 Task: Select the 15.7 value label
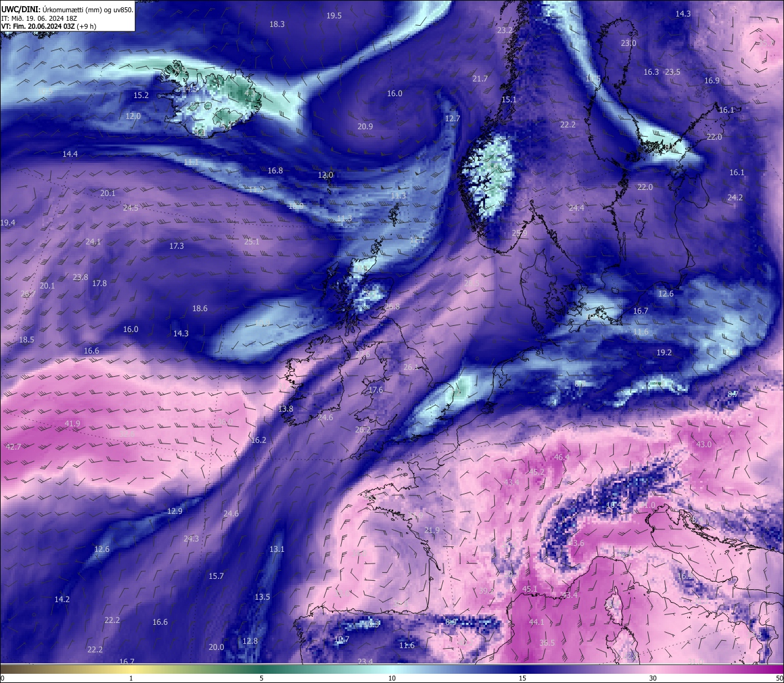point(216,576)
